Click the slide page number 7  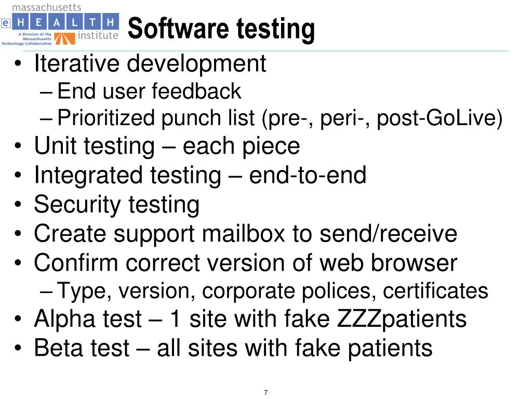pyautogui.click(x=265, y=393)
